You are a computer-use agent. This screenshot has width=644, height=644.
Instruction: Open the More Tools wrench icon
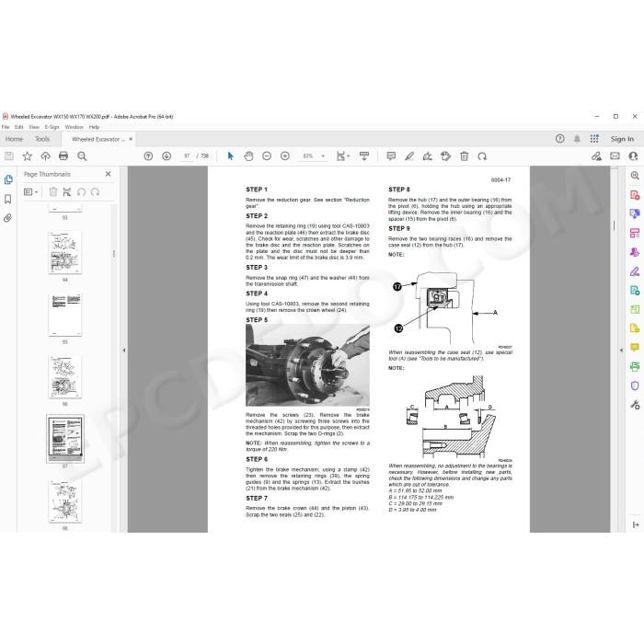pos(635,405)
